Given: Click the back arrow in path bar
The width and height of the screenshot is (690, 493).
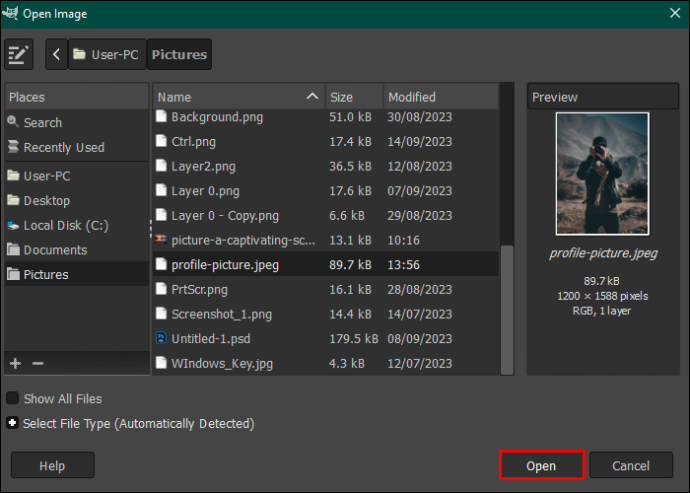Looking at the screenshot, I should coord(56,54).
